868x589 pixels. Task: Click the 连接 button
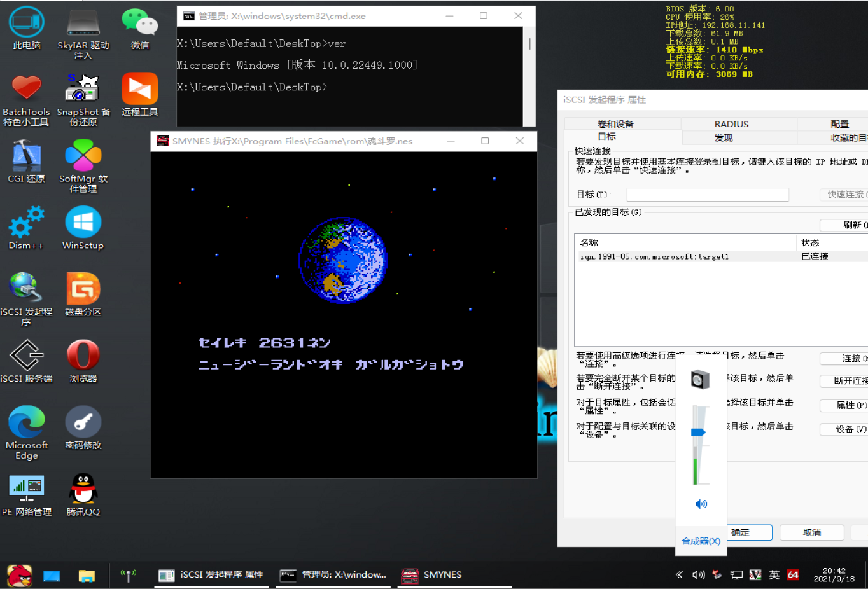[x=844, y=359]
